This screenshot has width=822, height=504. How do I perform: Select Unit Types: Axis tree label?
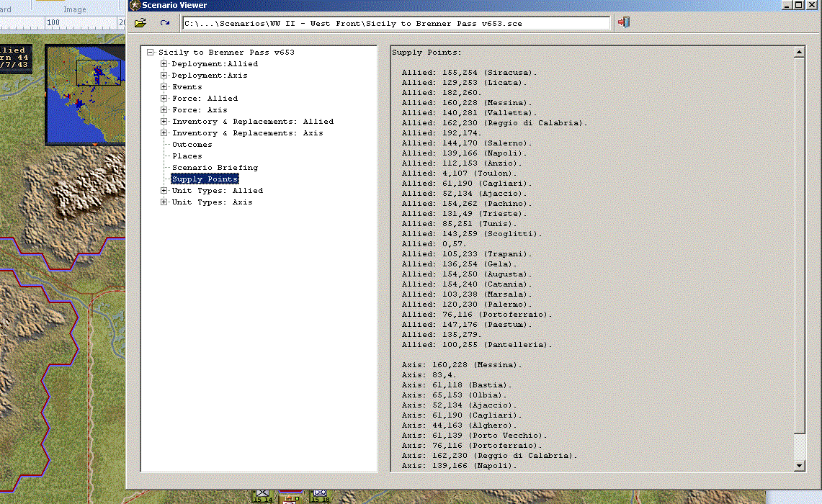click(x=213, y=202)
